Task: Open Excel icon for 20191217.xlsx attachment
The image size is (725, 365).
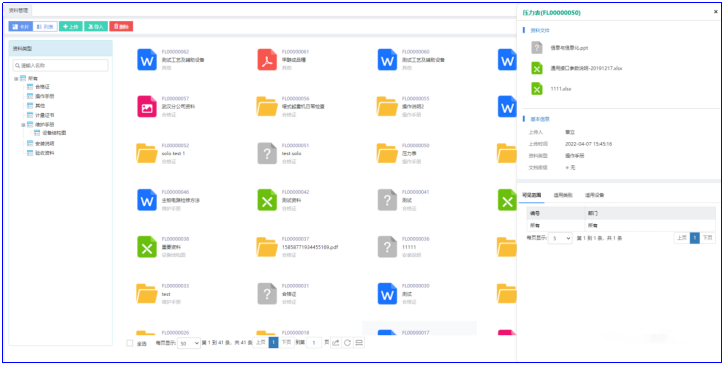Action: pos(536,68)
